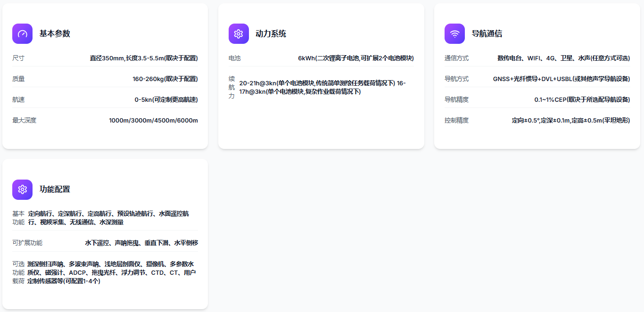Click the Wi-Fi icon beside 导航通信

point(454,34)
